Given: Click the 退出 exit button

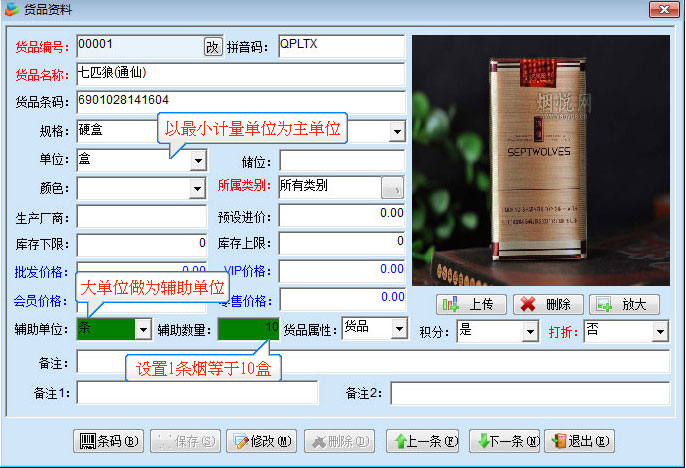Looking at the screenshot, I should pos(578,441).
